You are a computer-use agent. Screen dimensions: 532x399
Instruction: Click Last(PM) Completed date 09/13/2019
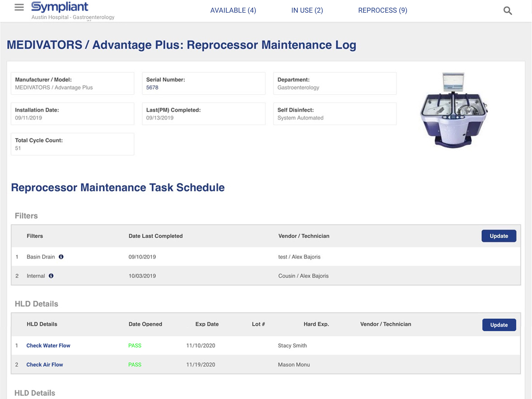tap(160, 118)
